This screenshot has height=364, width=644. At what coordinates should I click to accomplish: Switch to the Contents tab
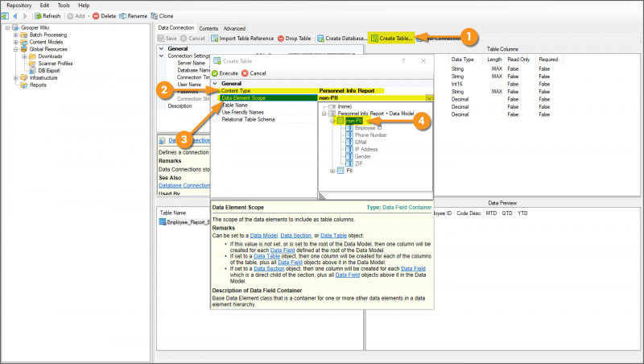click(208, 28)
